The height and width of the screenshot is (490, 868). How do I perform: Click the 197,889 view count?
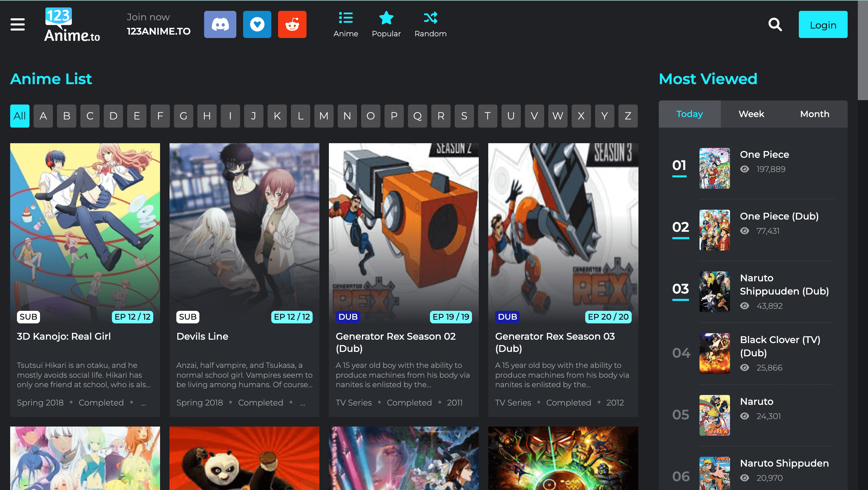coord(771,169)
